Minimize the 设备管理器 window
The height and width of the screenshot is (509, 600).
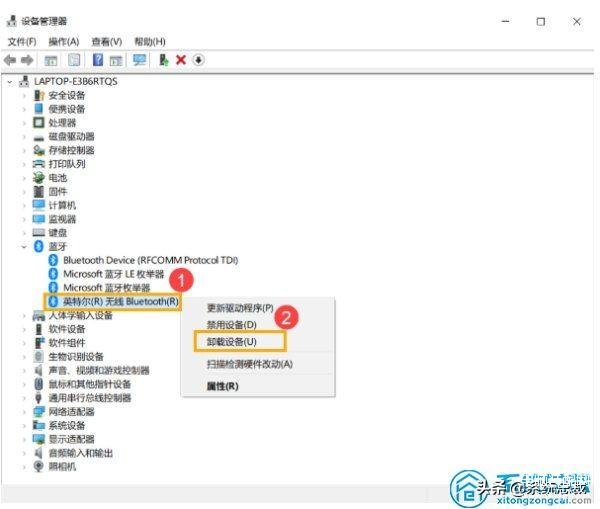pos(505,21)
